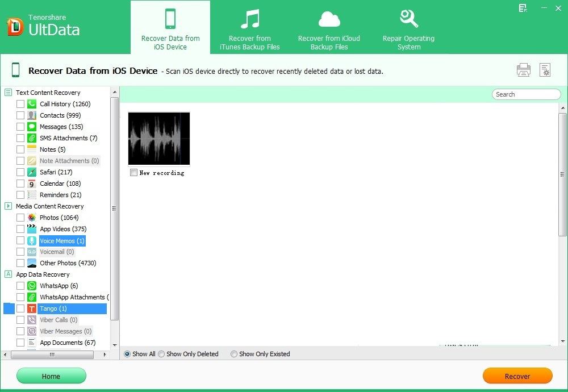568x392 pixels.
Task: Select Other Photos (4730) entry
Action: tap(68, 263)
